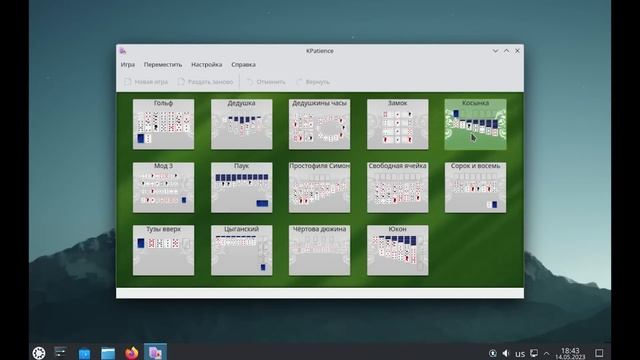This screenshot has width=640, height=360.
Task: Launch Firefox from the taskbar
Action: pyautogui.click(x=132, y=353)
